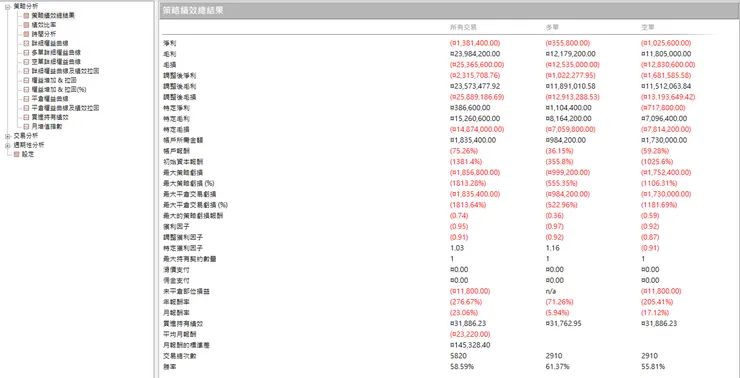Screen dimensions: 740x378
Task: Click the ¤31,762.95 value
Action: coord(563,324)
